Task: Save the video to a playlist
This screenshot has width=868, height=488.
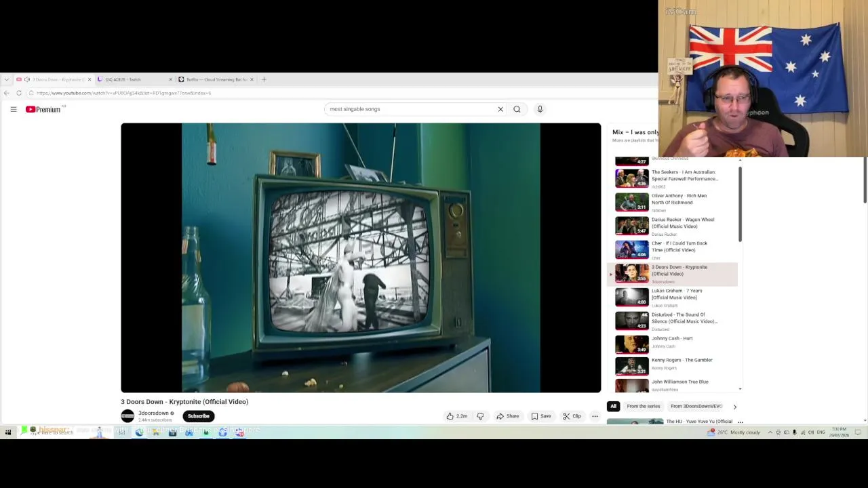Action: point(541,416)
